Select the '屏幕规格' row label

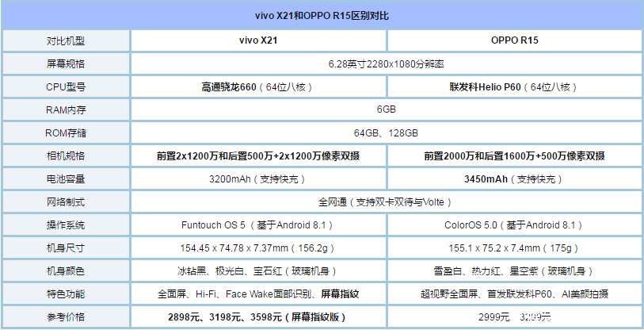pyautogui.click(x=66, y=63)
